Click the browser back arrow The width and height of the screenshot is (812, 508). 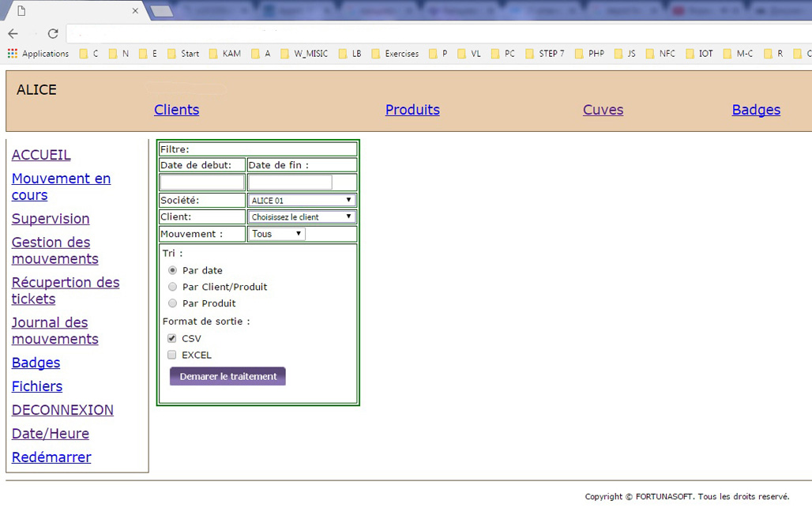[13, 33]
